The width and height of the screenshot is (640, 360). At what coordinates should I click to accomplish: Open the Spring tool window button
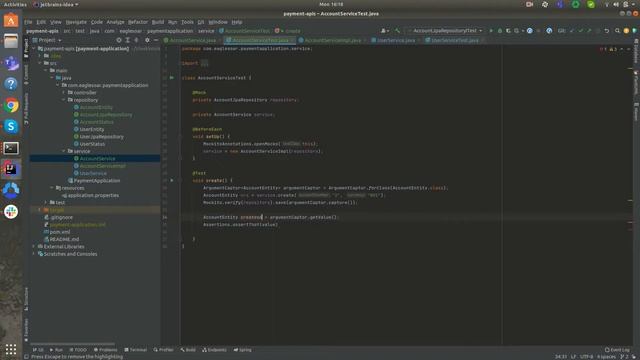243,350
